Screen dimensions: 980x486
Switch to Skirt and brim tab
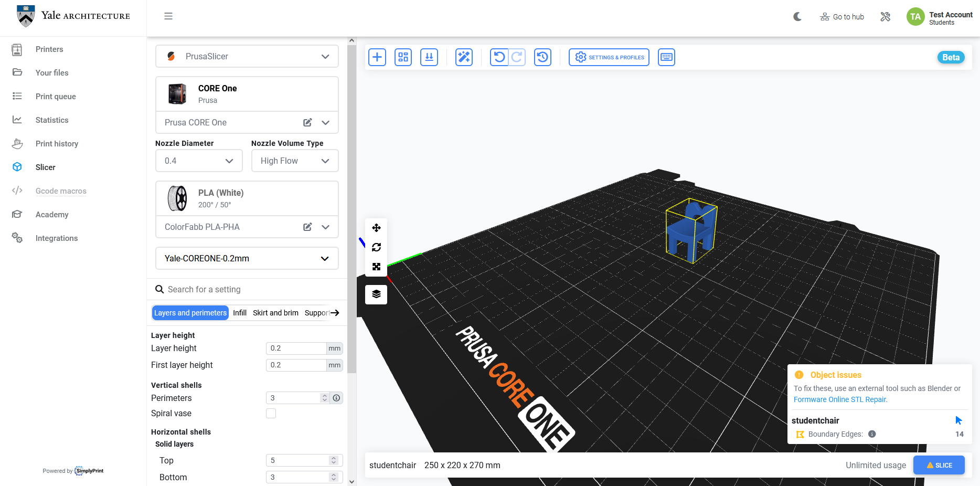[275, 313]
